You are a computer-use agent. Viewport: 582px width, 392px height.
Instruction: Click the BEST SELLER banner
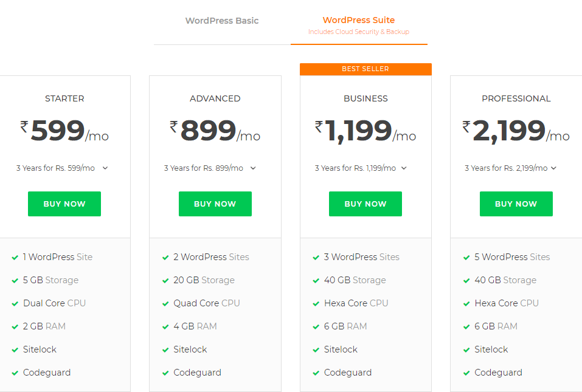click(x=365, y=69)
